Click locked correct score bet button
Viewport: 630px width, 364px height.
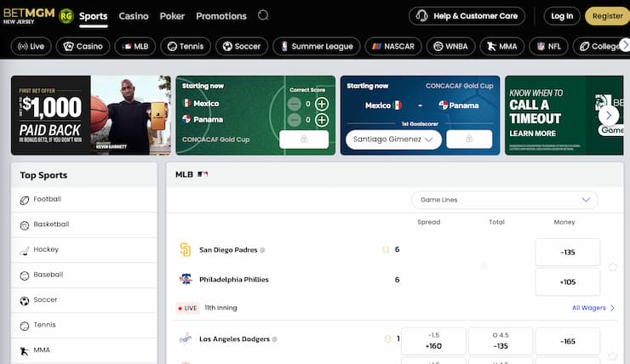tap(304, 139)
